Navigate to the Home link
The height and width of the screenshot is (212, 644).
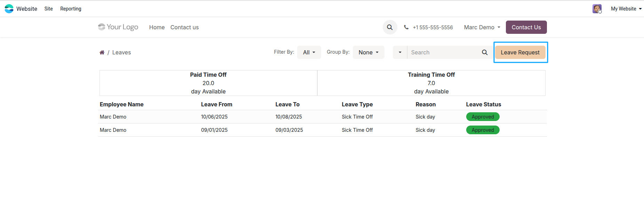[157, 27]
